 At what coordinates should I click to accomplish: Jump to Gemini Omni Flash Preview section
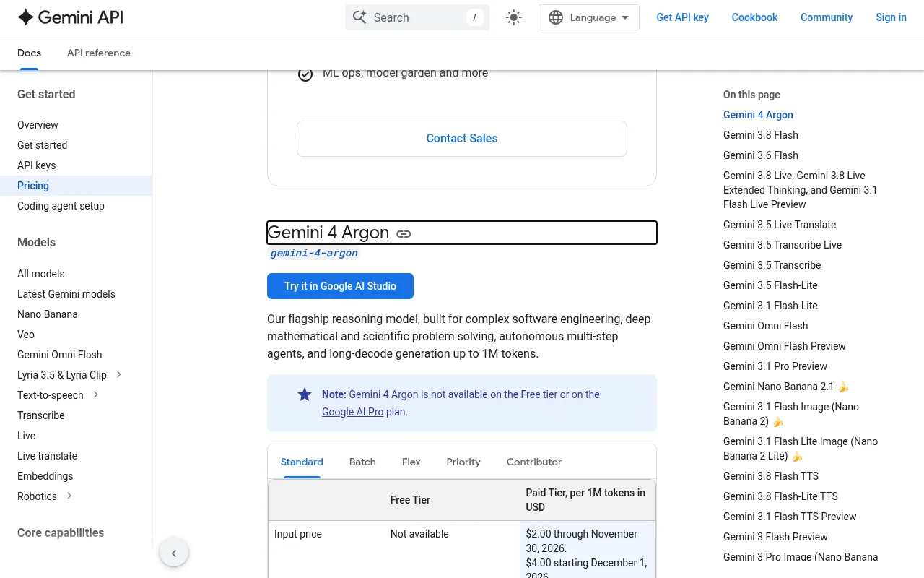coord(785,346)
